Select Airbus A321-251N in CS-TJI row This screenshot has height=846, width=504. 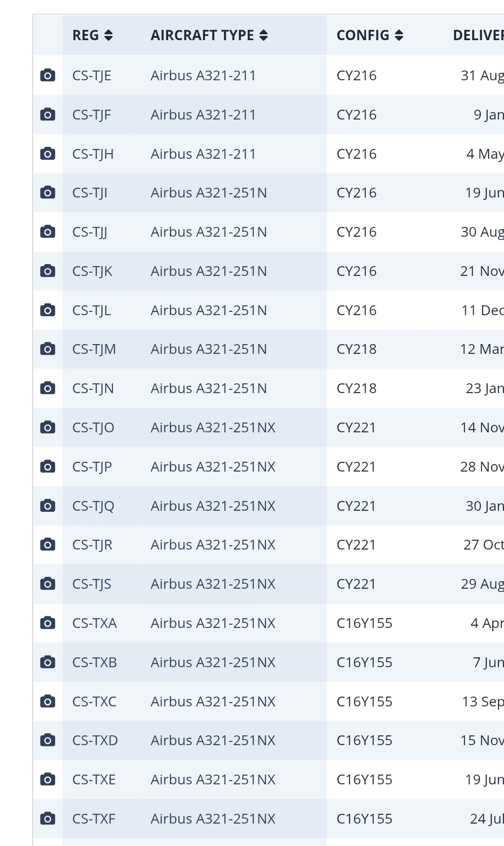pyautogui.click(x=209, y=193)
